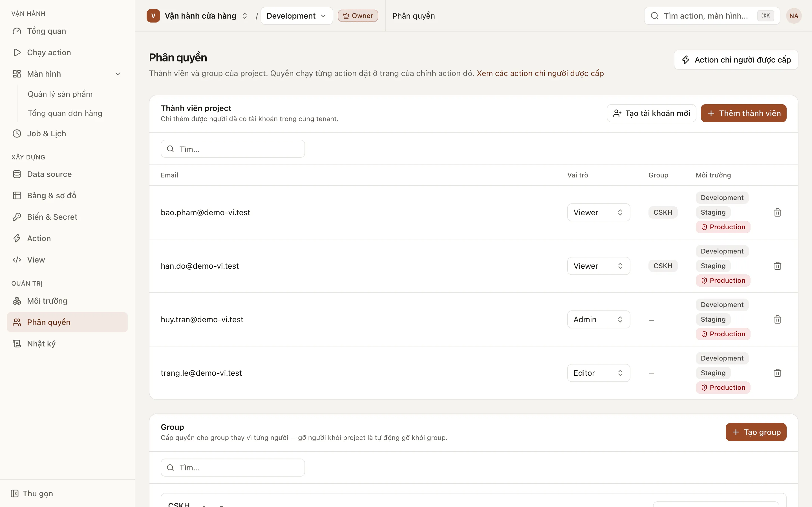Switch project via Vận hành cửa hàng selector
The height and width of the screenshot is (507, 812).
coord(198,16)
